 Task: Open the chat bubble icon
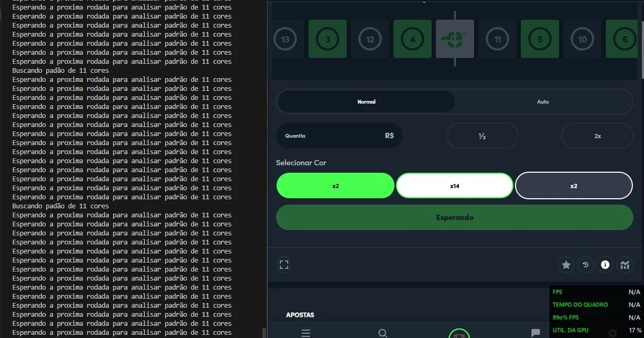tap(536, 333)
